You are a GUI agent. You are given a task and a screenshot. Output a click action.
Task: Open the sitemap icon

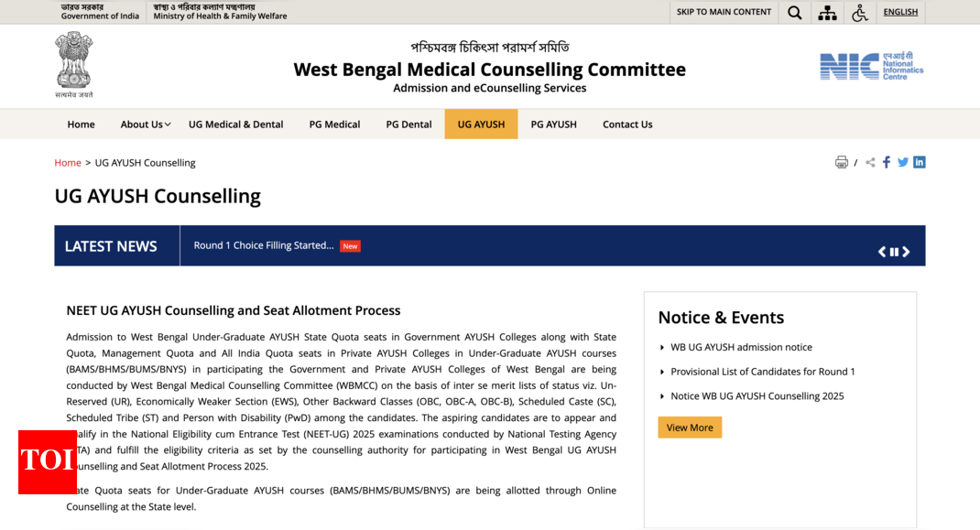(827, 13)
